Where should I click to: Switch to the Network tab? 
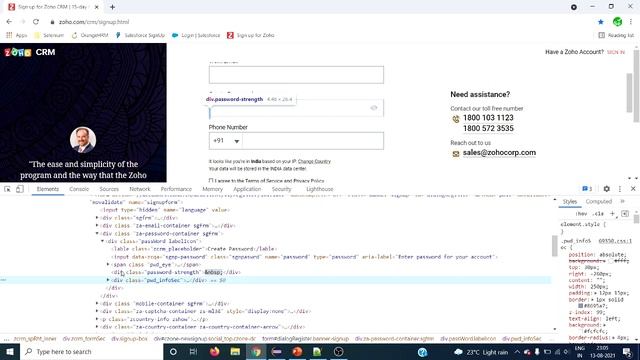140,189
